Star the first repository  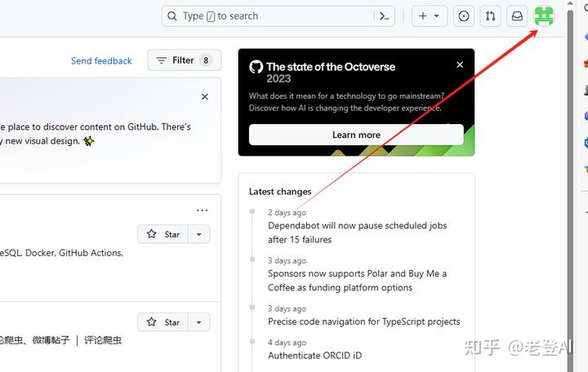(163, 234)
